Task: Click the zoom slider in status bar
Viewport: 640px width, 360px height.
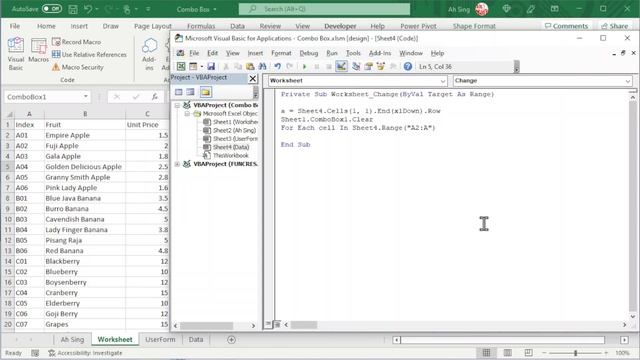Action: click(575, 353)
